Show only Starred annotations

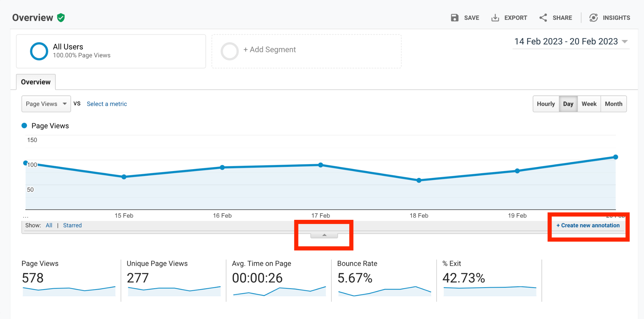pos(72,225)
